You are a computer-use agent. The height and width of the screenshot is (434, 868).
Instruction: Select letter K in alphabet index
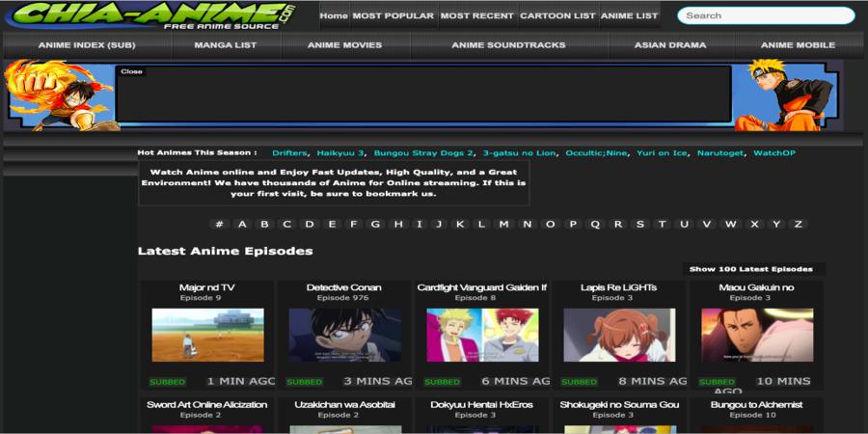click(459, 224)
